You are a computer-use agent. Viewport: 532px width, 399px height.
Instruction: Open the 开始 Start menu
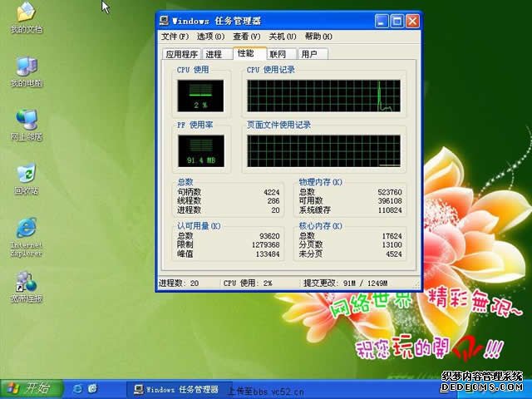pyautogui.click(x=32, y=389)
